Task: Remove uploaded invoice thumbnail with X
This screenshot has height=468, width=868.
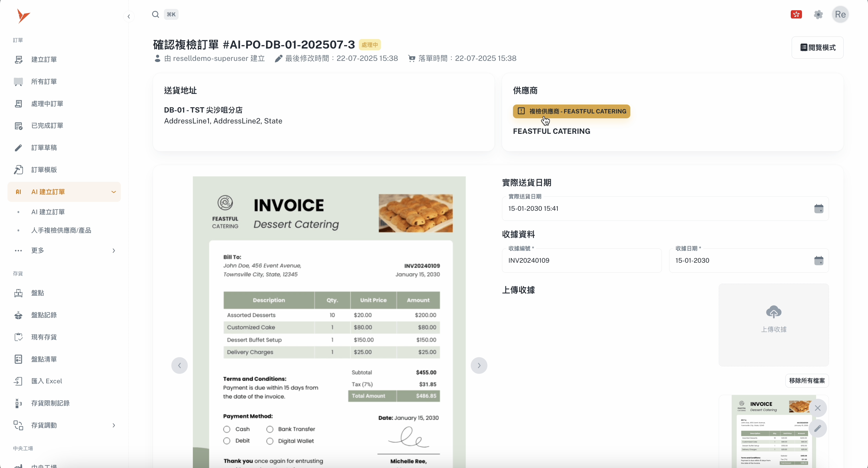Action: tap(818, 408)
